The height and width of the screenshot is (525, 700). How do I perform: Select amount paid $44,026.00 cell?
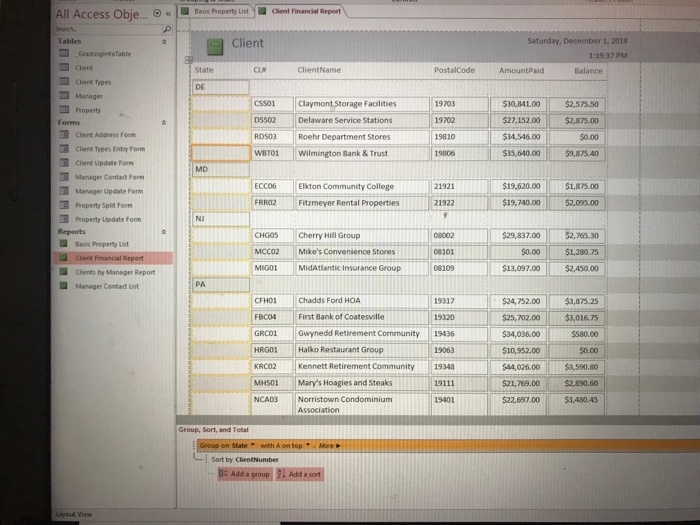click(x=518, y=367)
